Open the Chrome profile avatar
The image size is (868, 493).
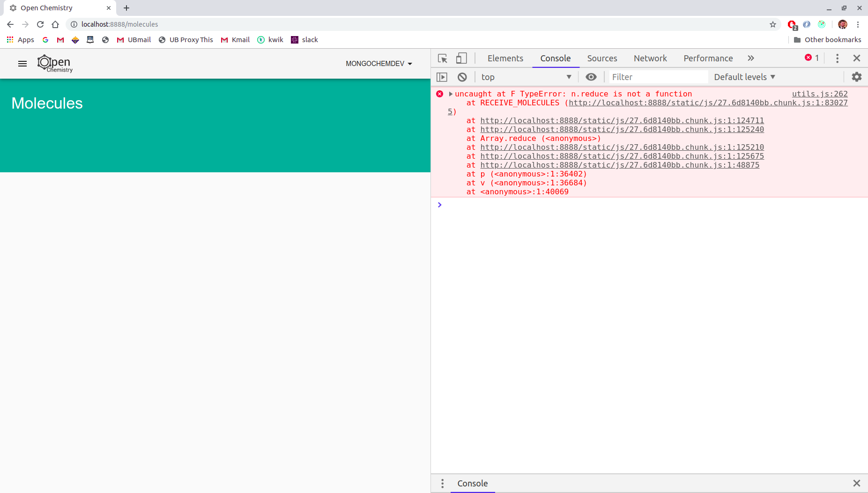click(x=843, y=24)
